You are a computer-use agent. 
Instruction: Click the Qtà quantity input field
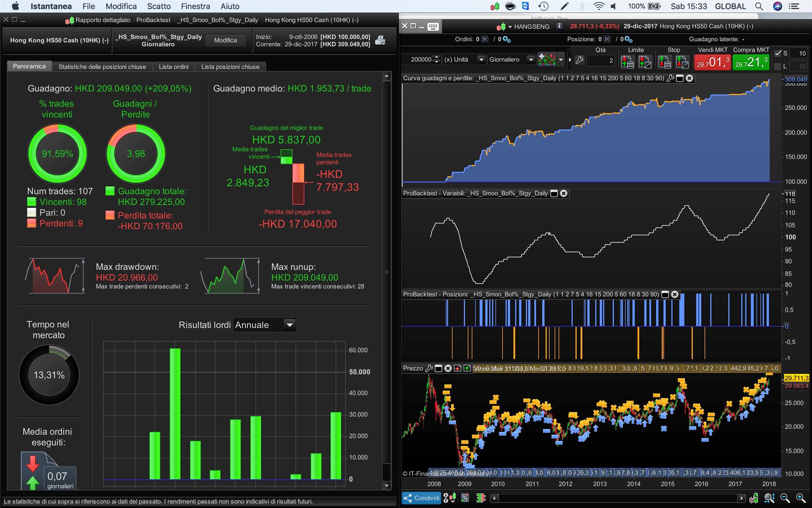click(x=601, y=60)
